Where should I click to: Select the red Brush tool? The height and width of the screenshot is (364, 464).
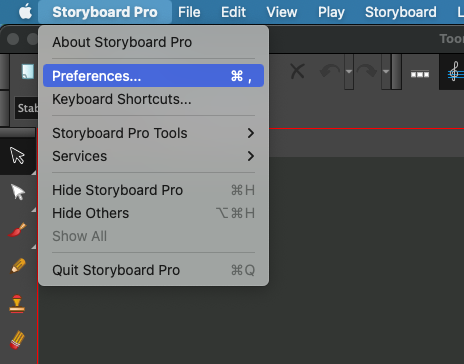17,230
